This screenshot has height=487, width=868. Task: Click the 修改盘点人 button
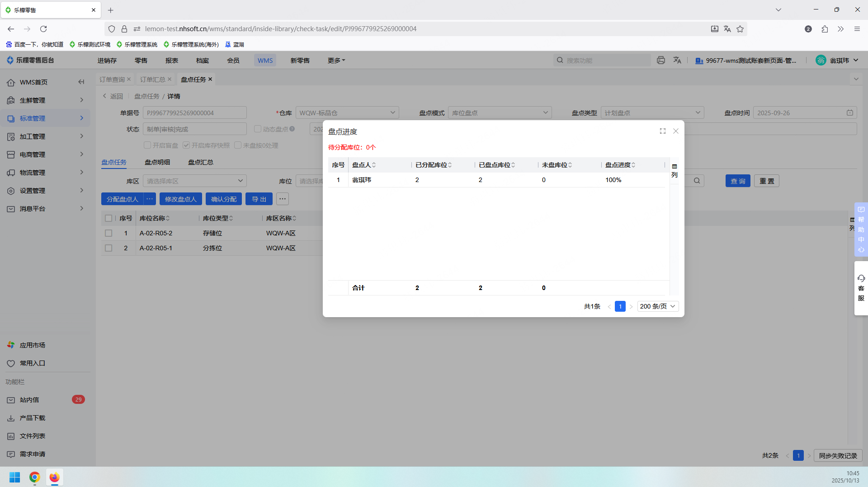[x=181, y=199]
